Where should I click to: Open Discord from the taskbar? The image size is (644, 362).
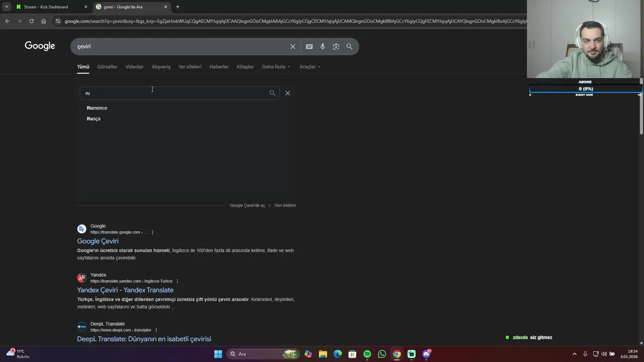(x=426, y=354)
